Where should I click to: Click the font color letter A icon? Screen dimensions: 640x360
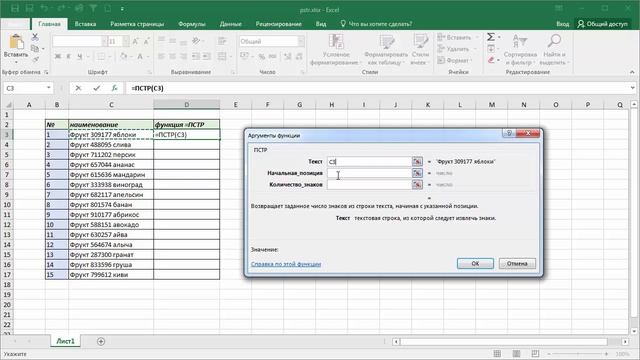tap(140, 56)
